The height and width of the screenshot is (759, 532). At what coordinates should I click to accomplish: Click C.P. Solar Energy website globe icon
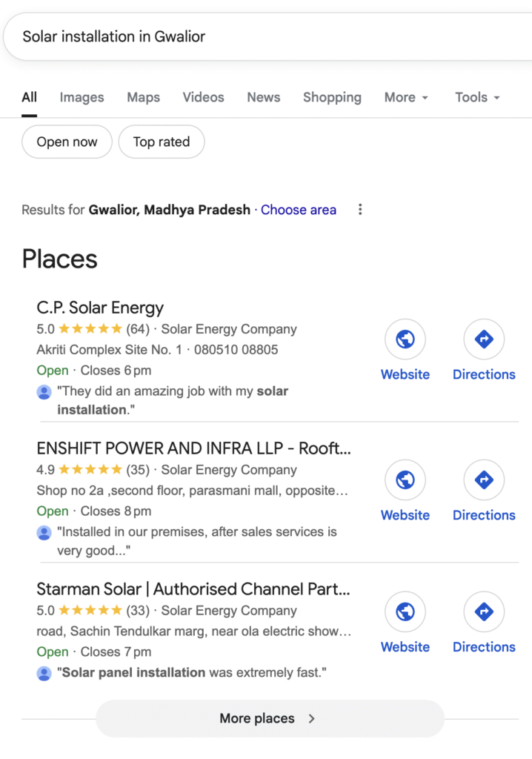pyautogui.click(x=405, y=339)
